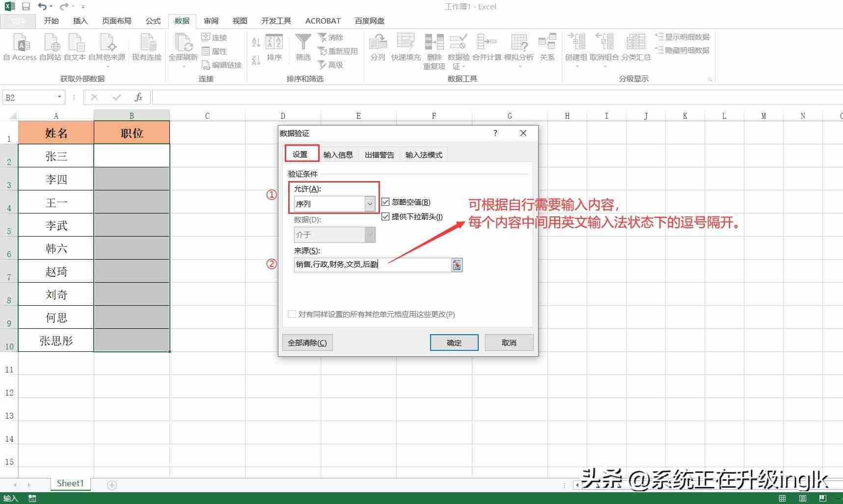The width and height of the screenshot is (843, 504).
Task: Add a new sheet with plus button
Action: tap(112, 485)
